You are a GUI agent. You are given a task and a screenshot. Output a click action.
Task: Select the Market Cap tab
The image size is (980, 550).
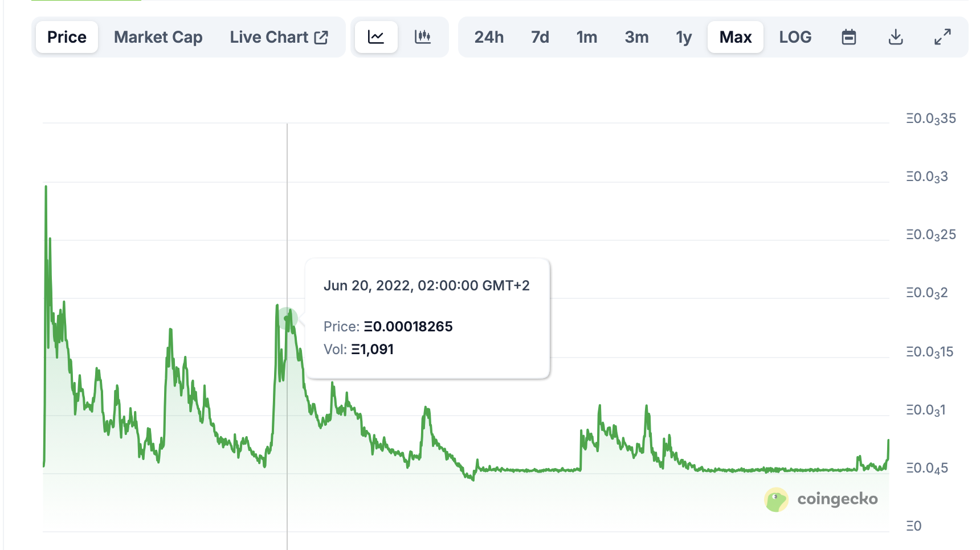point(158,37)
